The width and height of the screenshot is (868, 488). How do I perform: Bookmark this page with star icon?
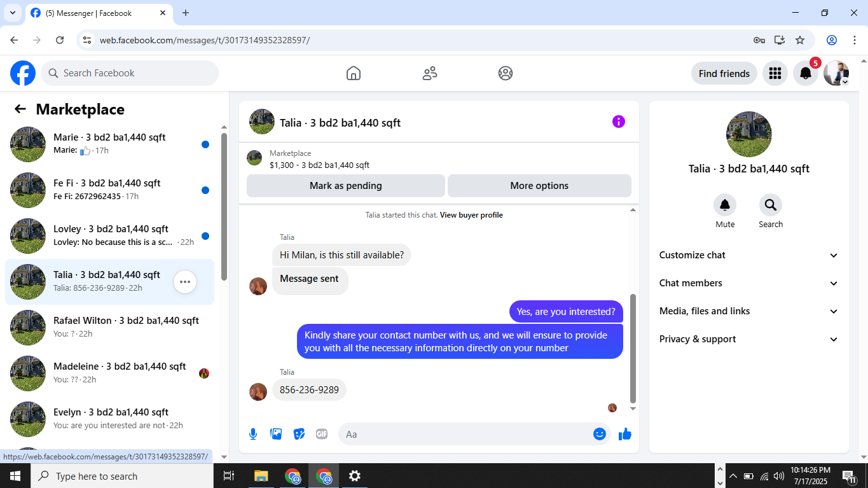[800, 40]
